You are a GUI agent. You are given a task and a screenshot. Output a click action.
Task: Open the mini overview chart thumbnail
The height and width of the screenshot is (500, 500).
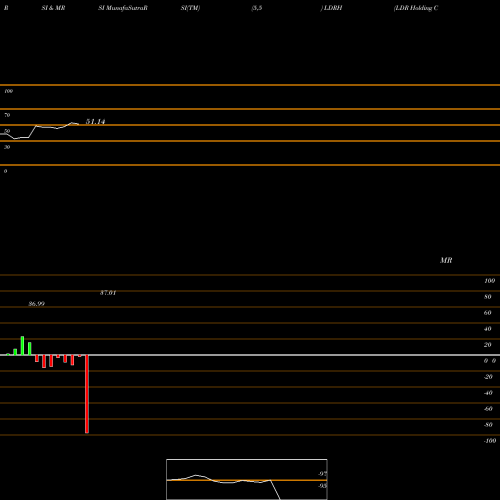point(247,479)
